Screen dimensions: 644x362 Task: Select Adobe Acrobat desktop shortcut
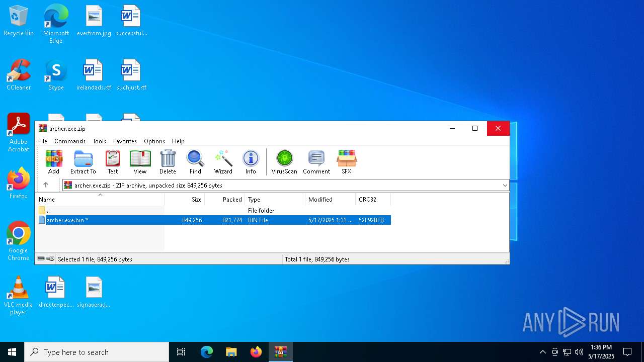pyautogui.click(x=19, y=133)
